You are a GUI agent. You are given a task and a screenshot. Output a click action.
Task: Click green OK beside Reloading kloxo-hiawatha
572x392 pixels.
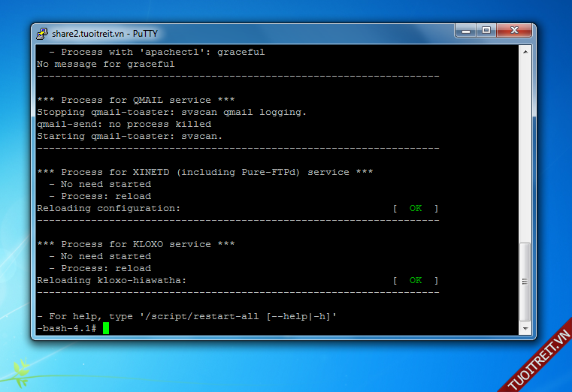click(415, 280)
